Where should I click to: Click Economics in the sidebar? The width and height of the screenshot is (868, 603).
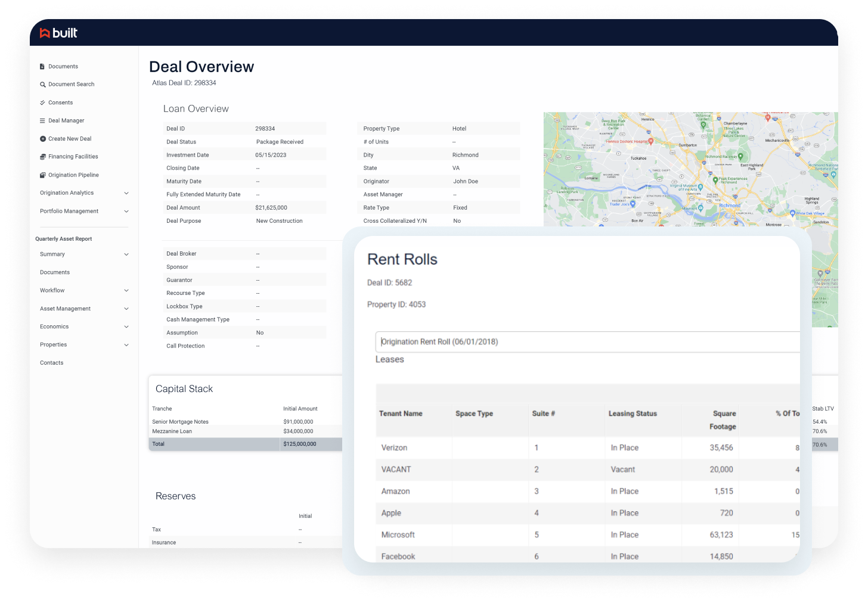[x=54, y=326]
